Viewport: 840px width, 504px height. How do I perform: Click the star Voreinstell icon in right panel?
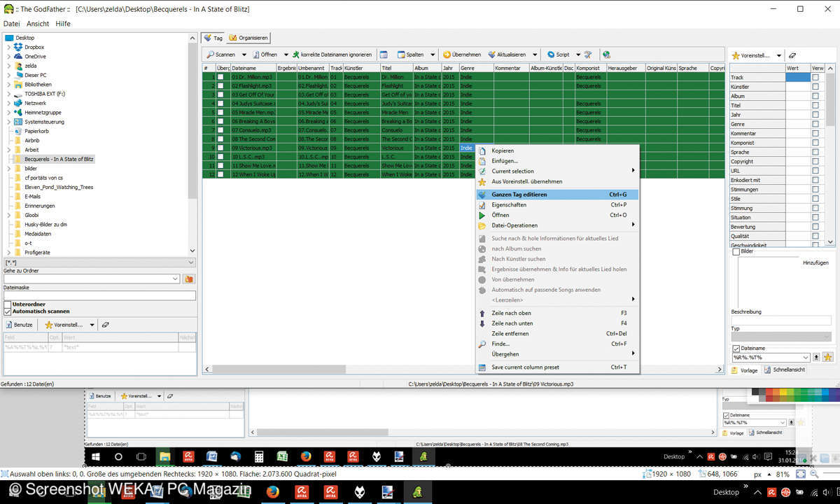click(735, 55)
